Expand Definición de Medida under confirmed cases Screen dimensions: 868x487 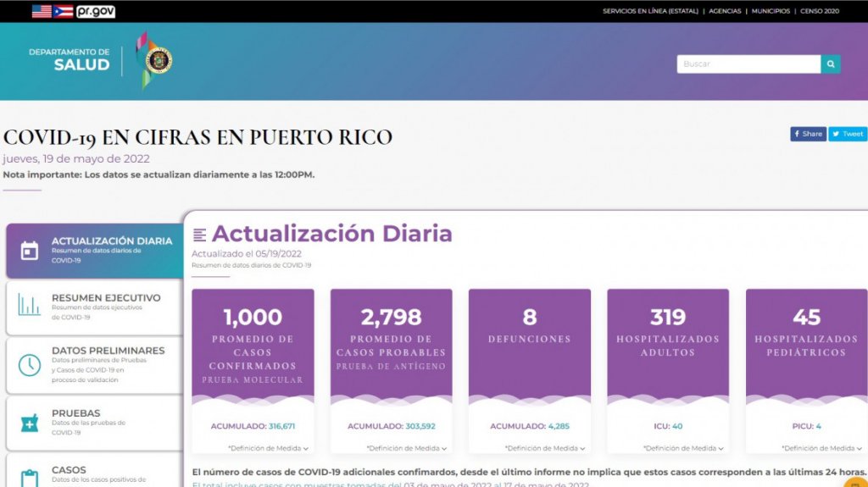pos(268,448)
